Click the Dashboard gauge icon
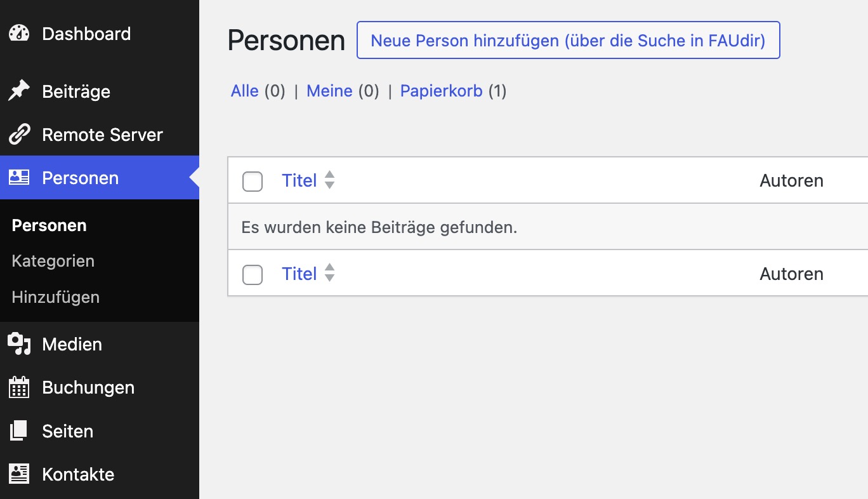Viewport: 868px width, 499px height. click(x=19, y=34)
